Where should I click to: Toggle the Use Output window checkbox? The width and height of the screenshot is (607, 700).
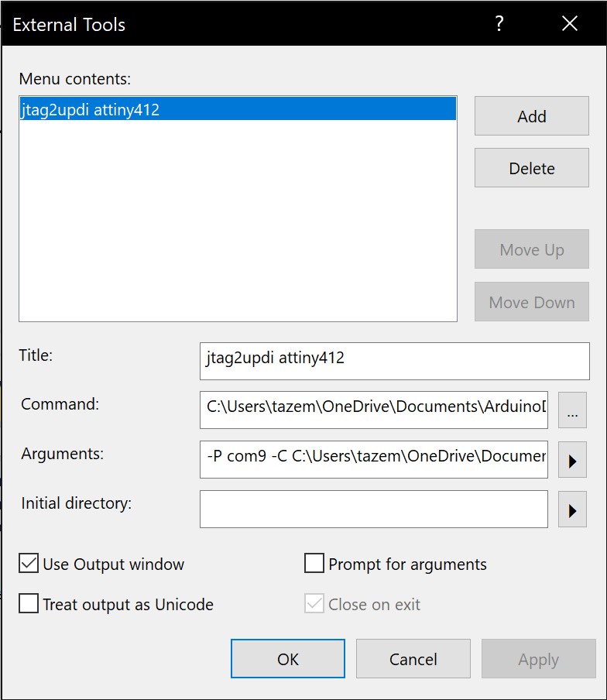(29, 564)
